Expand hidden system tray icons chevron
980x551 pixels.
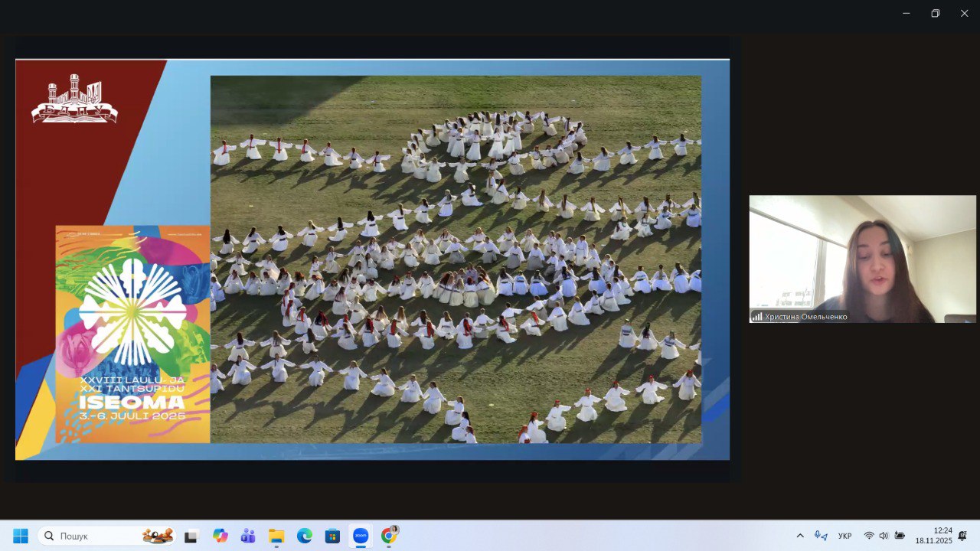pyautogui.click(x=800, y=536)
